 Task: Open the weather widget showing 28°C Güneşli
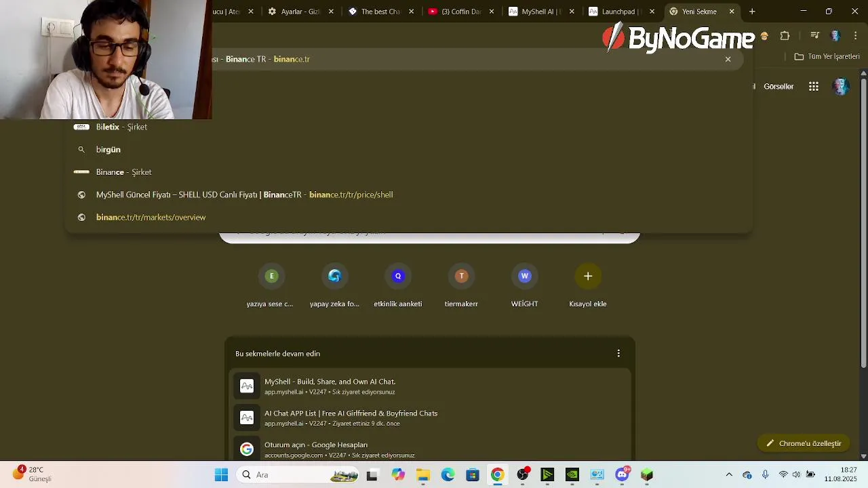[33, 474]
